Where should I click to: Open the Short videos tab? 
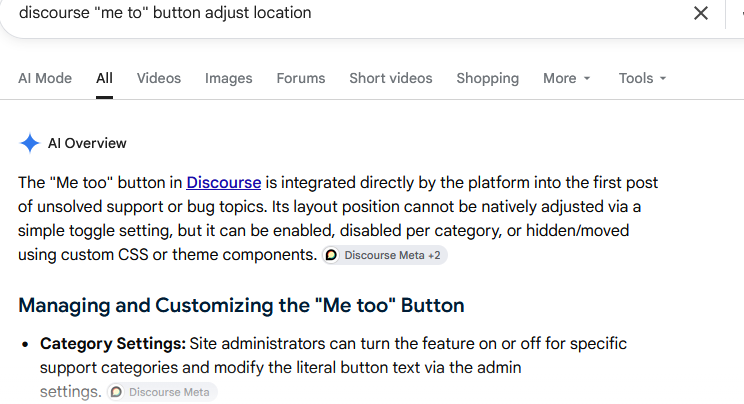click(391, 78)
